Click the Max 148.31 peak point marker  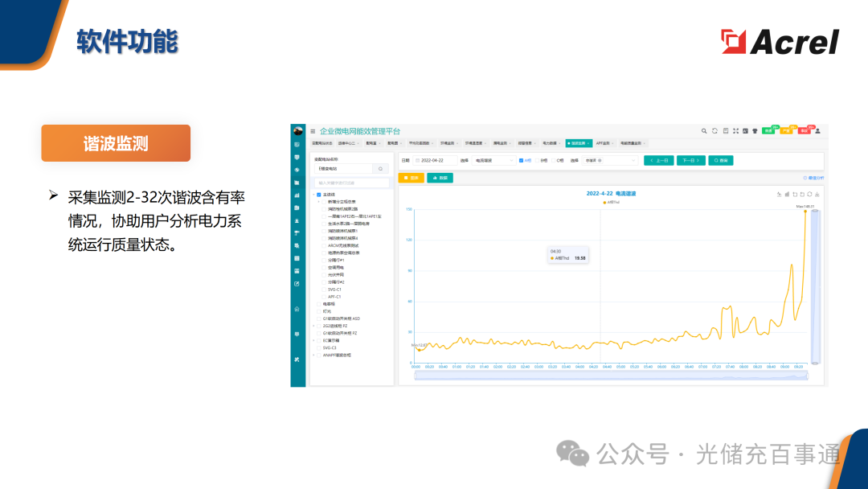tap(805, 211)
